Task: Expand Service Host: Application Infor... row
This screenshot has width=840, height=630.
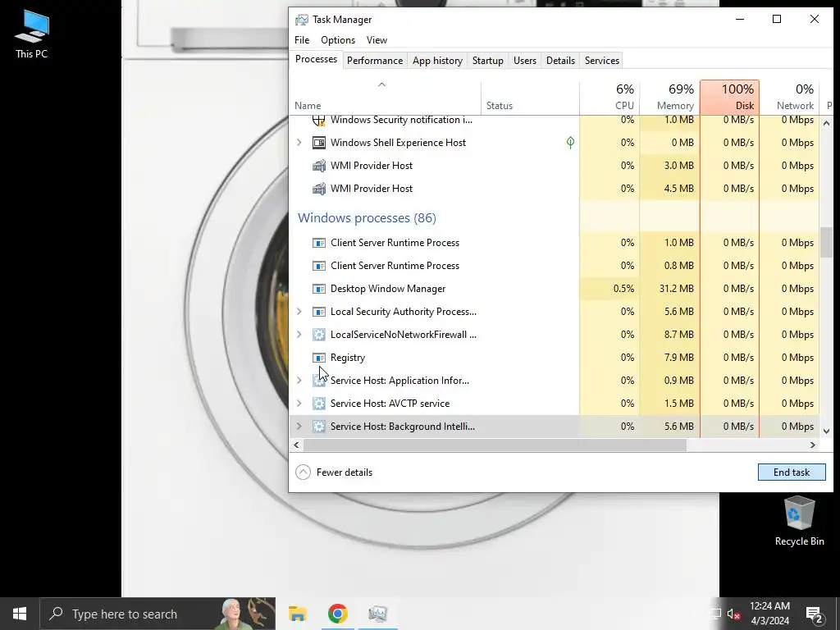Action: [x=299, y=381]
